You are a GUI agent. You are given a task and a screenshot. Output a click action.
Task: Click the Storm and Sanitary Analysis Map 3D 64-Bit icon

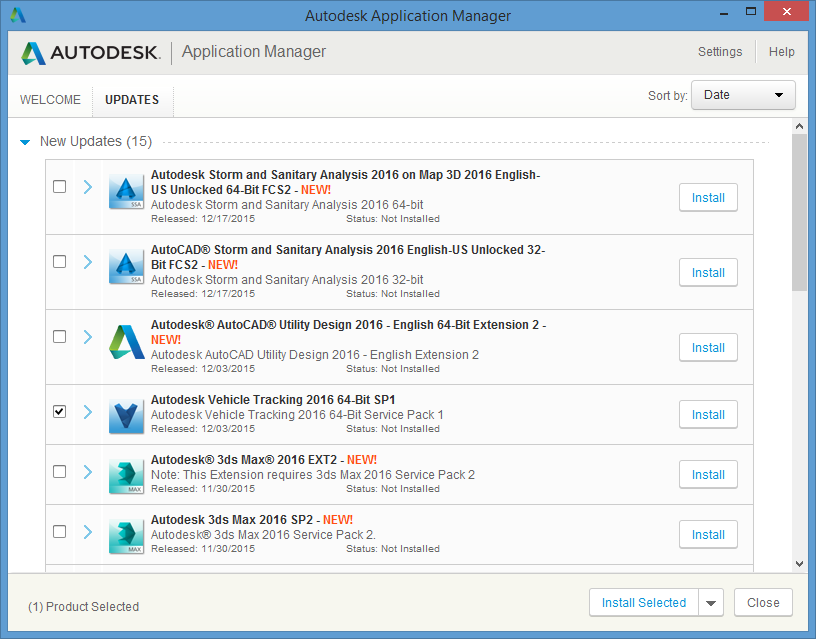(x=126, y=192)
